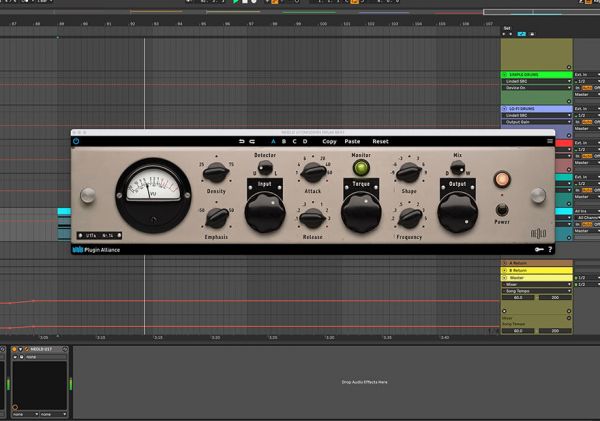This screenshot has width=600, height=421.
Task: Select the A Return track
Action: [537, 263]
